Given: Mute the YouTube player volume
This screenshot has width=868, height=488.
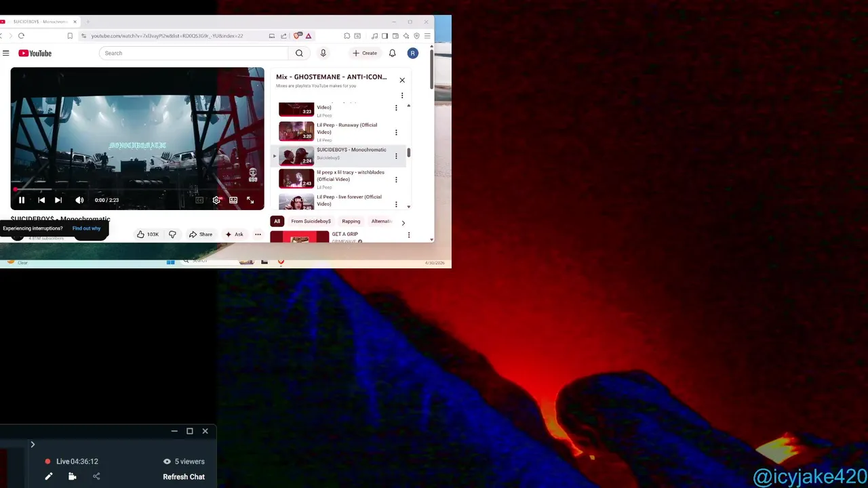Looking at the screenshot, I should point(79,200).
